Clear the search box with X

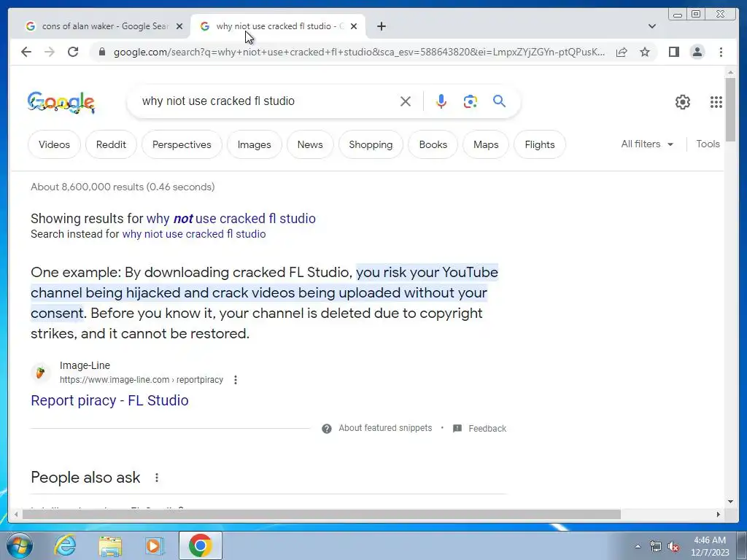tap(406, 101)
